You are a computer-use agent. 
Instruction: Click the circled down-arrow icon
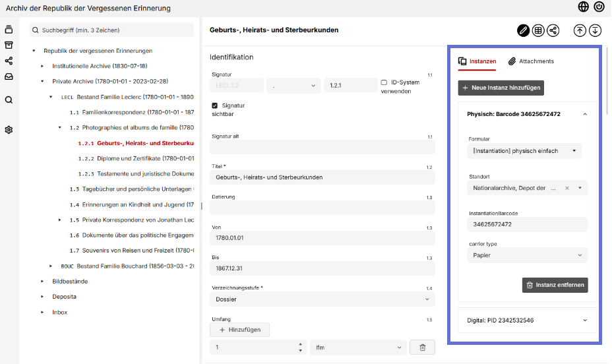595,30
